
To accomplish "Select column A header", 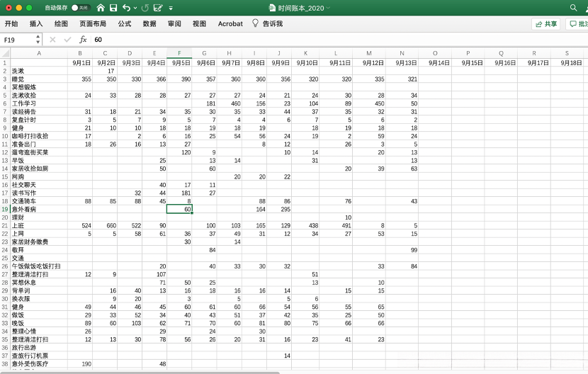I will 39,53.
